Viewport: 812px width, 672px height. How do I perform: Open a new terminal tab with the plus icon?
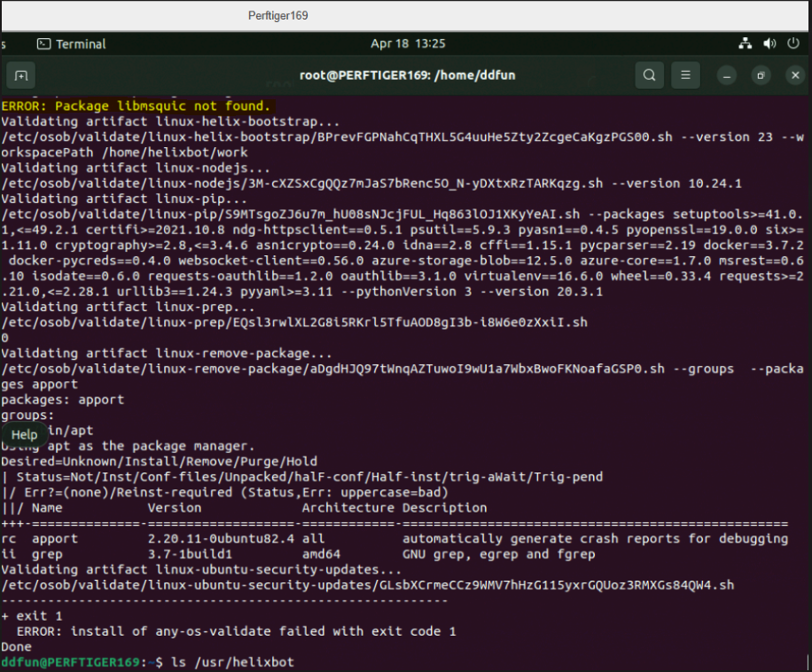point(21,75)
